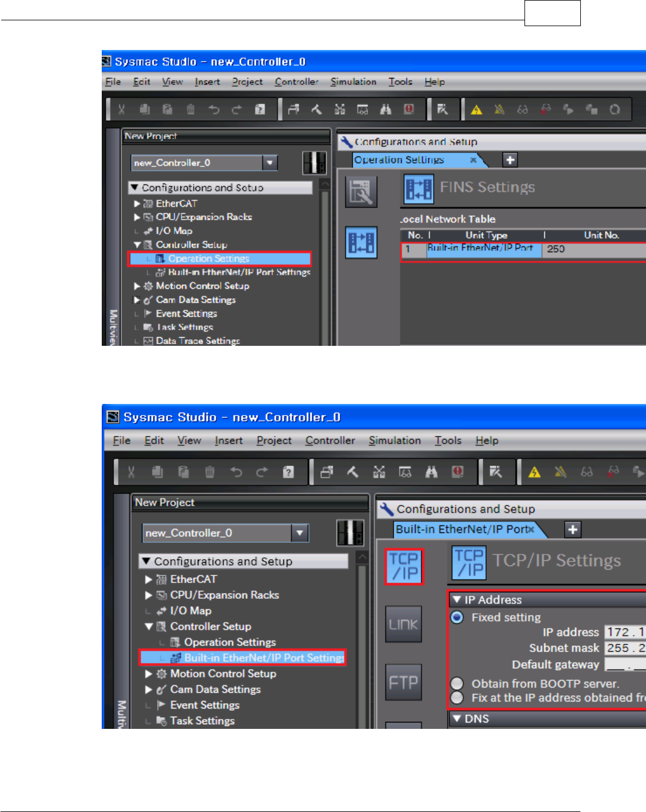Select Operation Settings in the TCP/IP Settings window tree

tap(230, 642)
